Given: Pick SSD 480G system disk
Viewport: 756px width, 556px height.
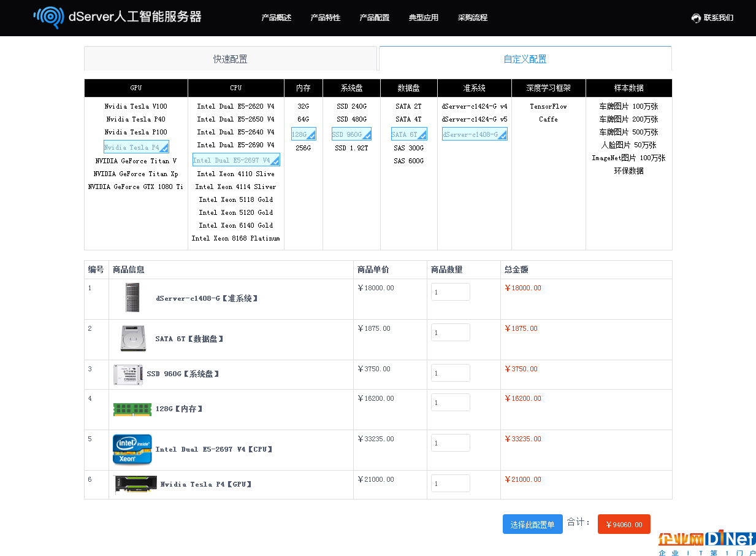Looking at the screenshot, I should 351,119.
